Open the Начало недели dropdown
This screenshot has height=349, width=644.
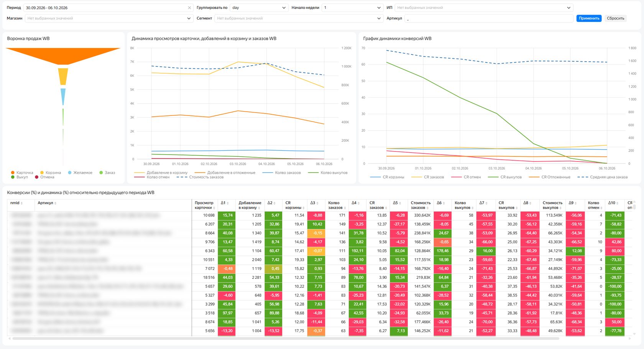tap(352, 8)
